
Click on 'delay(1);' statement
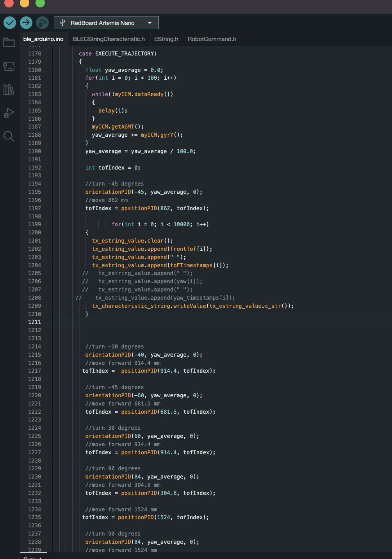[x=113, y=111]
